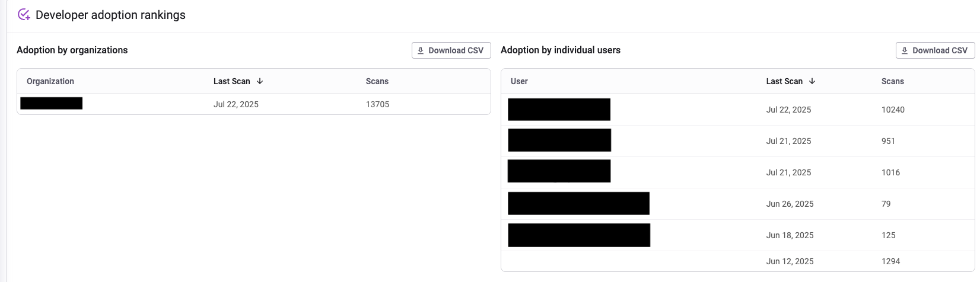Click download icon in organizations Download CSV button
This screenshot has width=980, height=282.
(421, 51)
